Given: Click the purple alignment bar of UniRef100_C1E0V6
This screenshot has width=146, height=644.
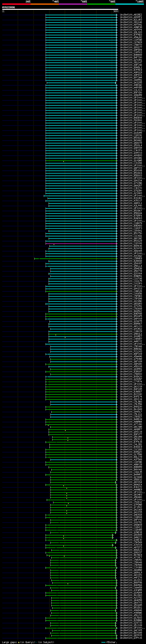Looking at the screenshot, I should [81, 244].
